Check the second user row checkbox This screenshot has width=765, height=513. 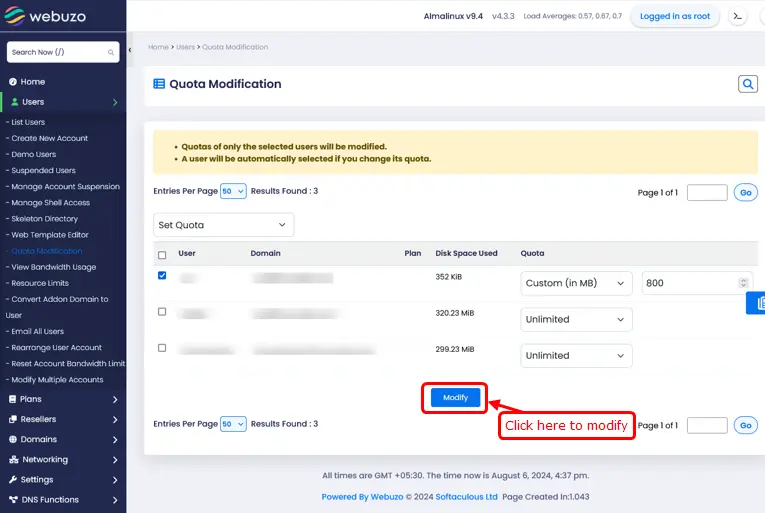coord(162,312)
